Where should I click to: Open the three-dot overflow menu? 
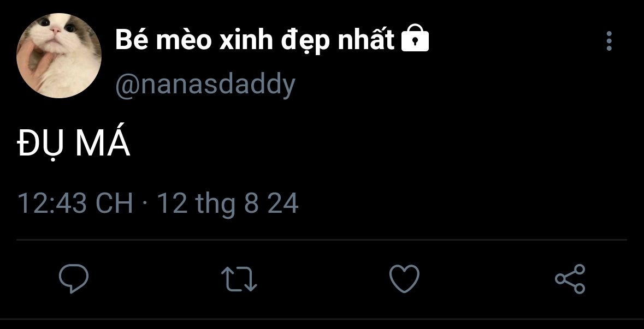tap(609, 41)
